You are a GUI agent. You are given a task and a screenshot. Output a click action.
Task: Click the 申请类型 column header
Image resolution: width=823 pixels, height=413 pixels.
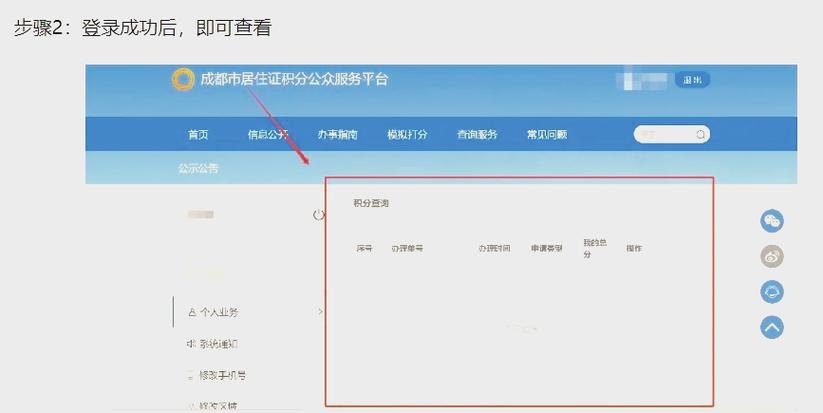[546, 248]
